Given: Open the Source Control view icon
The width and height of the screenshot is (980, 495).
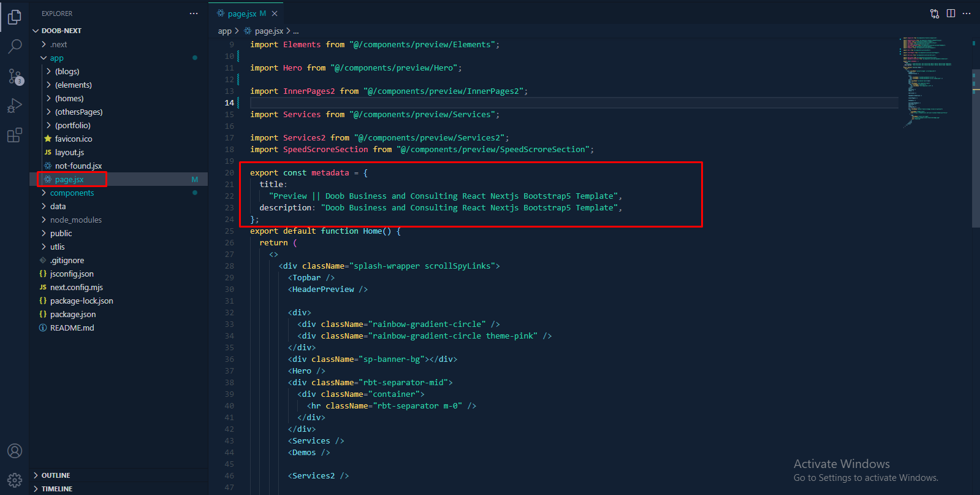Looking at the screenshot, I should click(x=15, y=76).
